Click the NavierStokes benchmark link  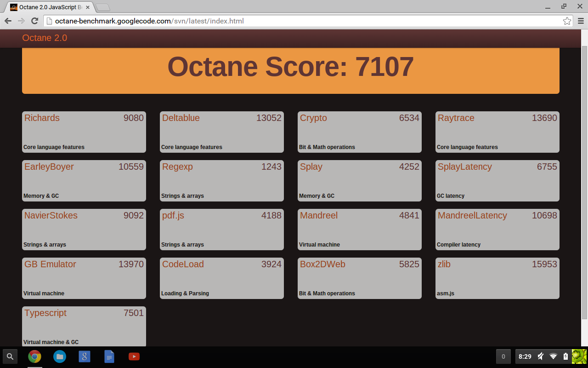pos(51,215)
